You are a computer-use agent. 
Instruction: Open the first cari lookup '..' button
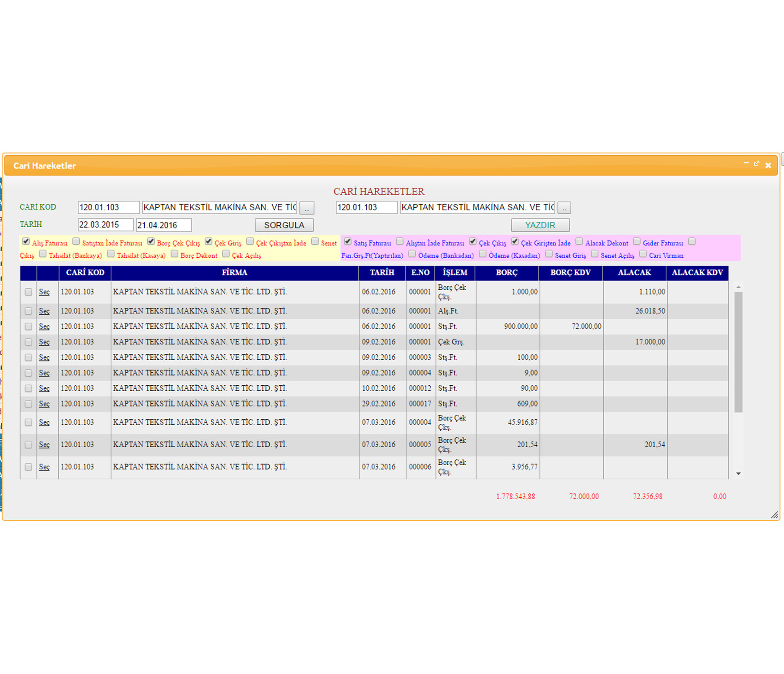[x=306, y=208]
